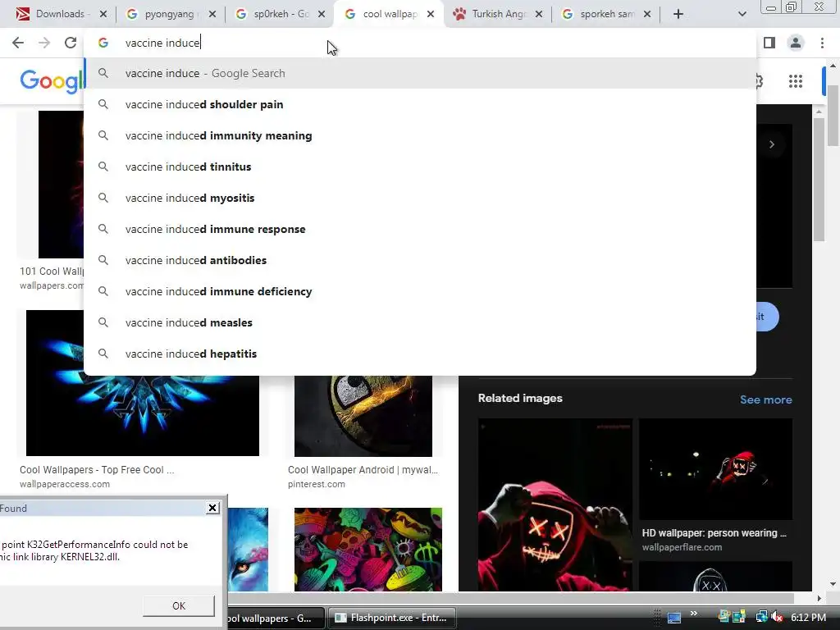Select 'vaccine induced antibodies' suggestion

420,260
